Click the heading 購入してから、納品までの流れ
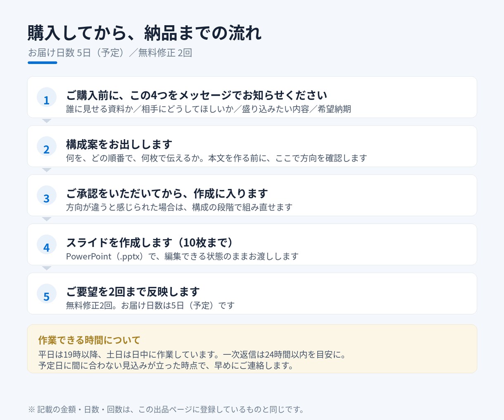This screenshot has height=420, width=504. (145, 33)
